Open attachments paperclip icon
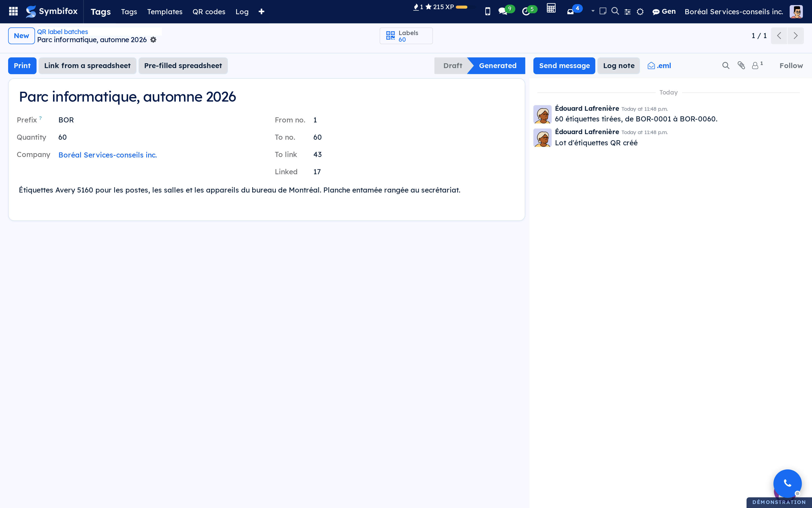 pyautogui.click(x=741, y=66)
